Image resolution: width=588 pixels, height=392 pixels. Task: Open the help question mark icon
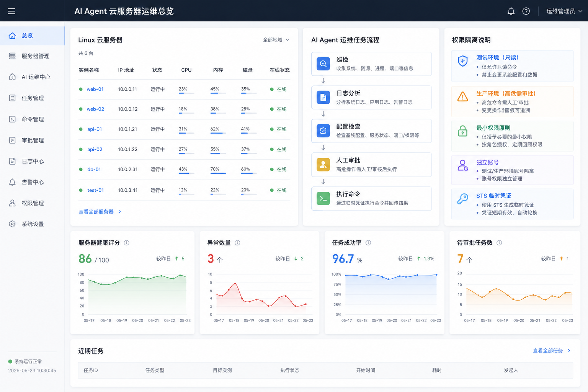526,11
